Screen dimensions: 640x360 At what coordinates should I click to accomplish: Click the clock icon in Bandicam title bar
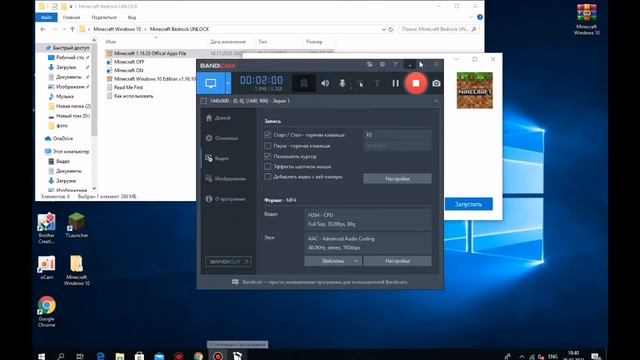tap(382, 64)
